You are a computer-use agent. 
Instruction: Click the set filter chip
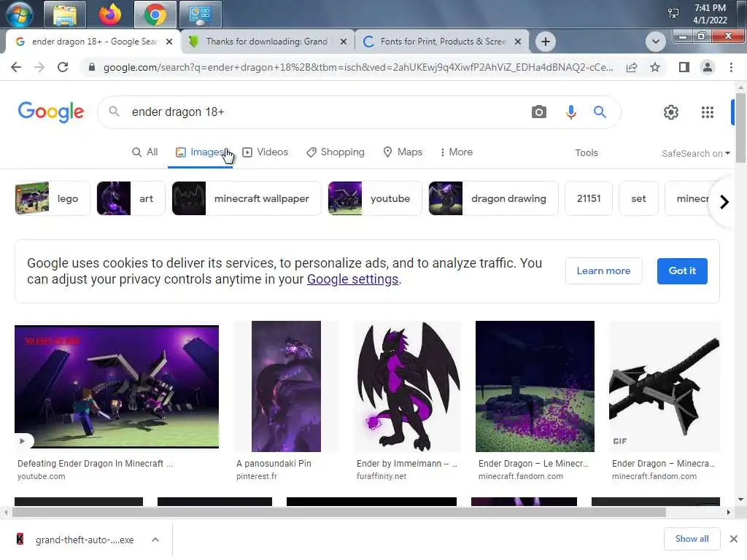pyautogui.click(x=638, y=198)
